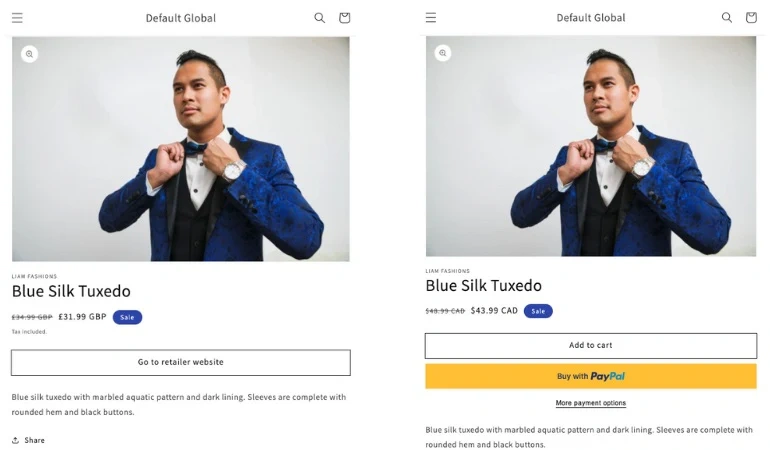Open the right Blue Silk Tuxedo product photo
The height and width of the screenshot is (450, 770).
[591, 147]
